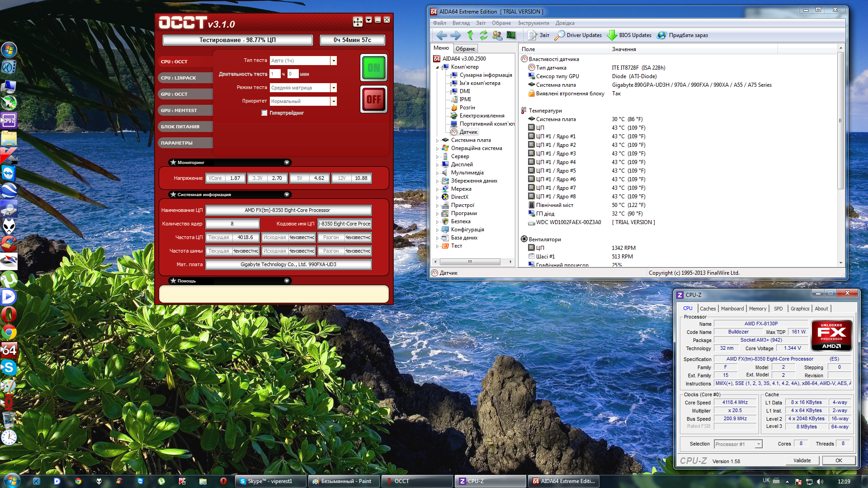
Task: Expand the Системна плата tree node
Action: pyautogui.click(x=437, y=141)
